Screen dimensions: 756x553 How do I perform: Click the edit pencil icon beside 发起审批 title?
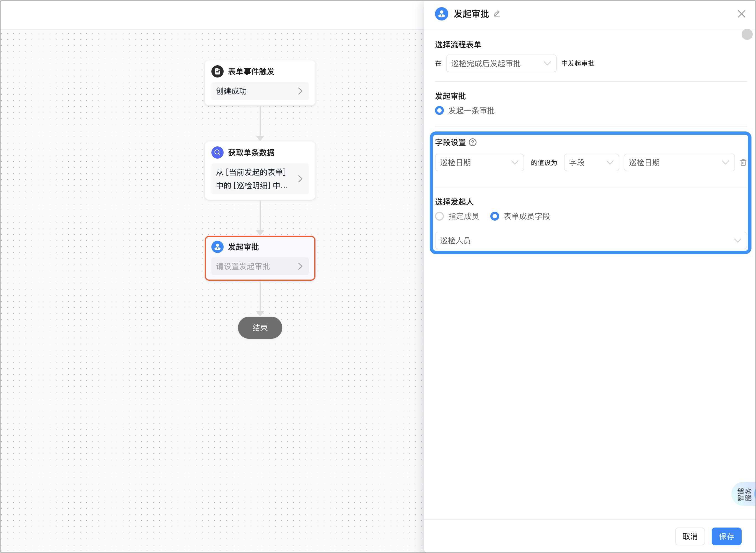coord(497,14)
